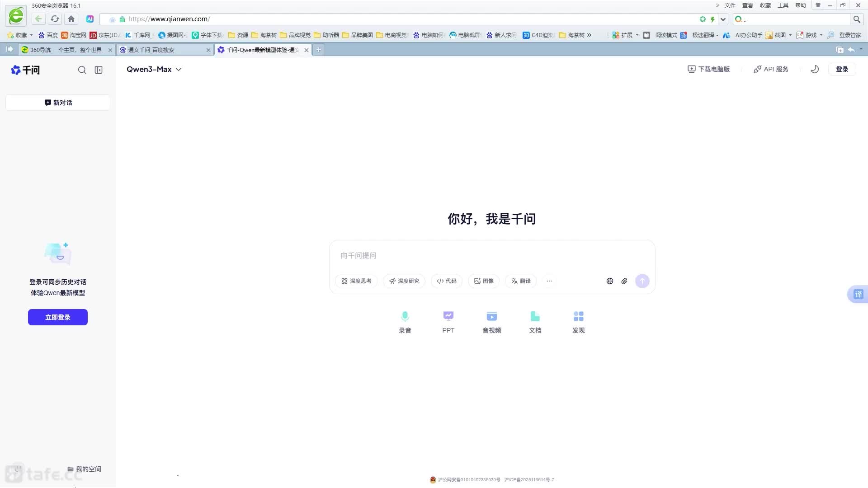Click the 立即登录 button

58,317
